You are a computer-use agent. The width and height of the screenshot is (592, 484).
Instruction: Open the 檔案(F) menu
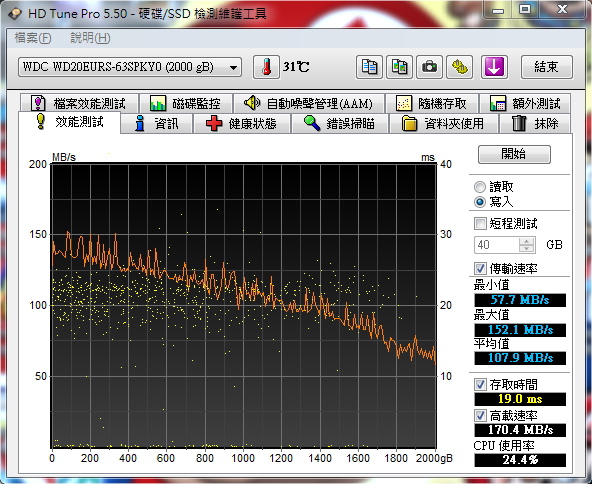pos(32,38)
